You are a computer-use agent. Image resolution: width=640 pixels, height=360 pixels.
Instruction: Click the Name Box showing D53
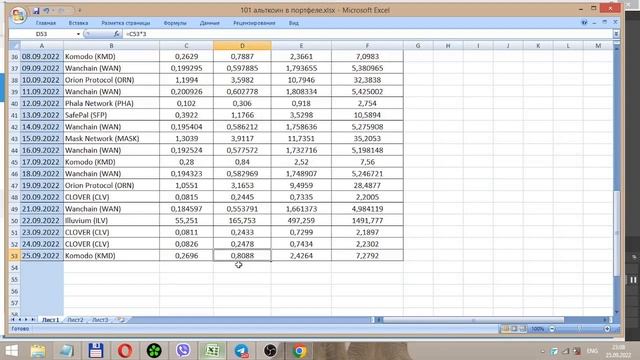(43, 34)
